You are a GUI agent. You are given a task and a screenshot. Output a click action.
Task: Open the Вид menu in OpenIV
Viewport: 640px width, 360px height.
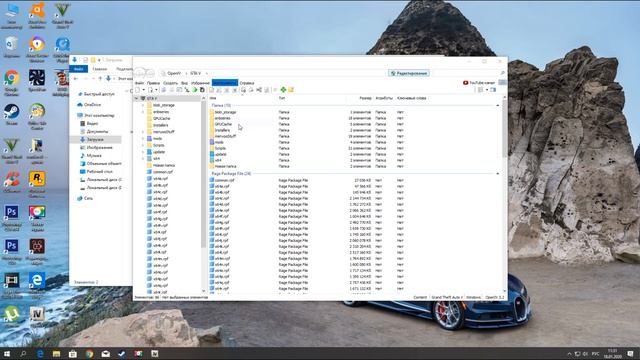(184, 83)
